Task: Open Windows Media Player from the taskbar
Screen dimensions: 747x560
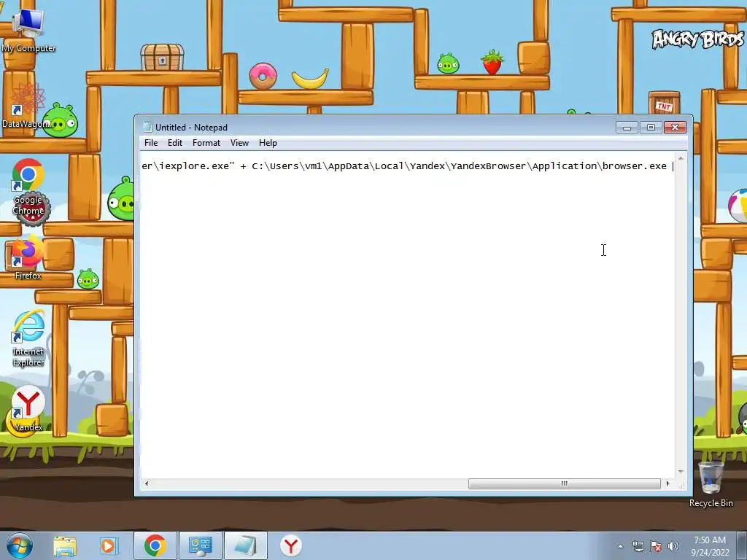Action: pos(109,545)
